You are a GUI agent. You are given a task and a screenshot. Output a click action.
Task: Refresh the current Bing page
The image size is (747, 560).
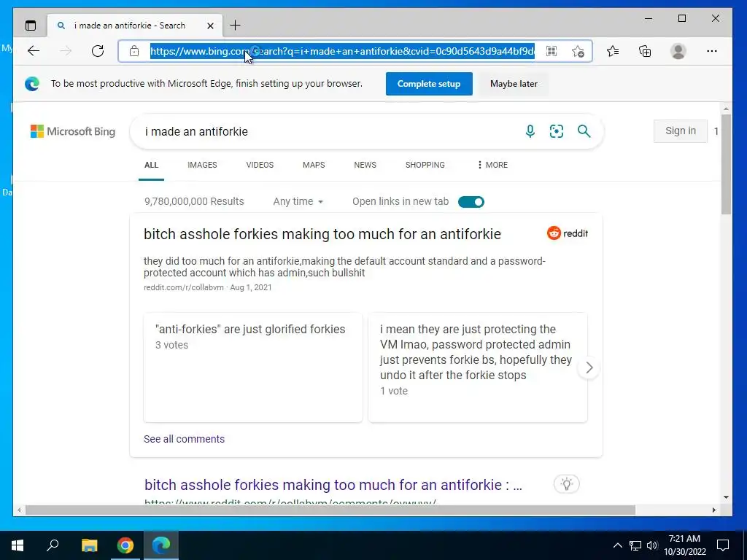(x=98, y=51)
